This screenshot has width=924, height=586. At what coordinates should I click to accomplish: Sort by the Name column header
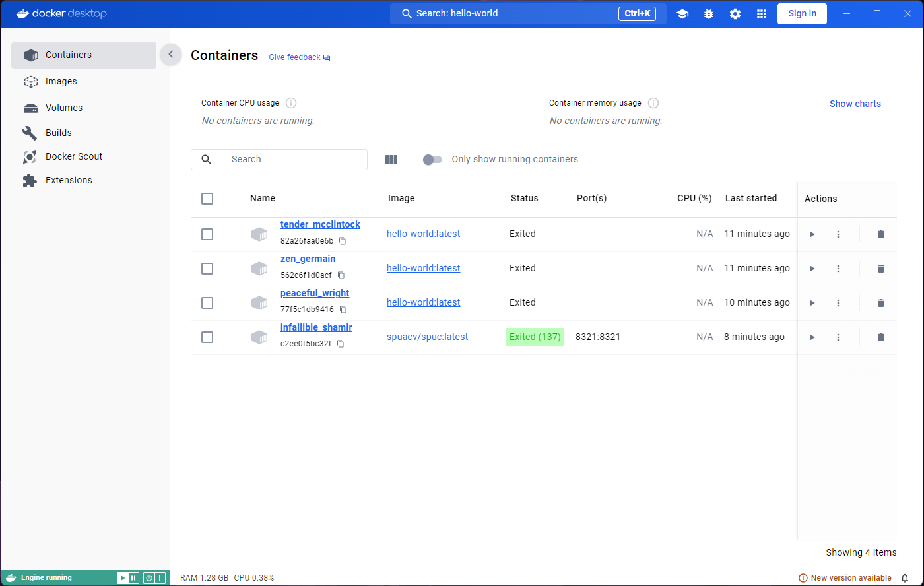click(263, 198)
